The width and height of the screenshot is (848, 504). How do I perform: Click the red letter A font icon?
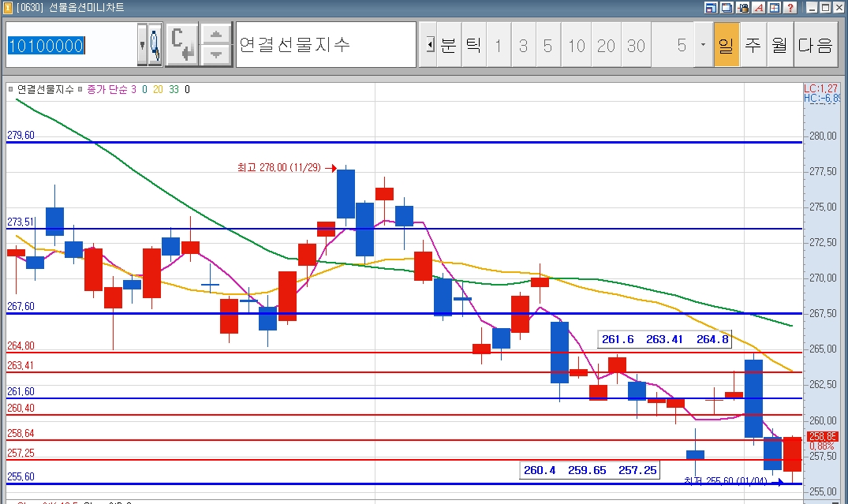758,8
